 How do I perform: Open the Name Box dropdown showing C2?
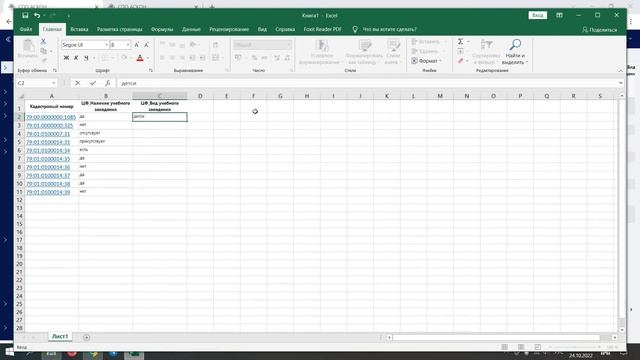point(53,83)
